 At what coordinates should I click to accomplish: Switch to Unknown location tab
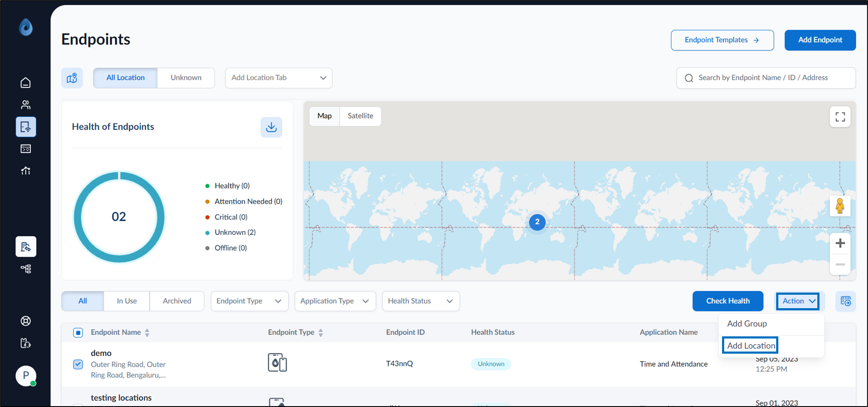pos(186,78)
